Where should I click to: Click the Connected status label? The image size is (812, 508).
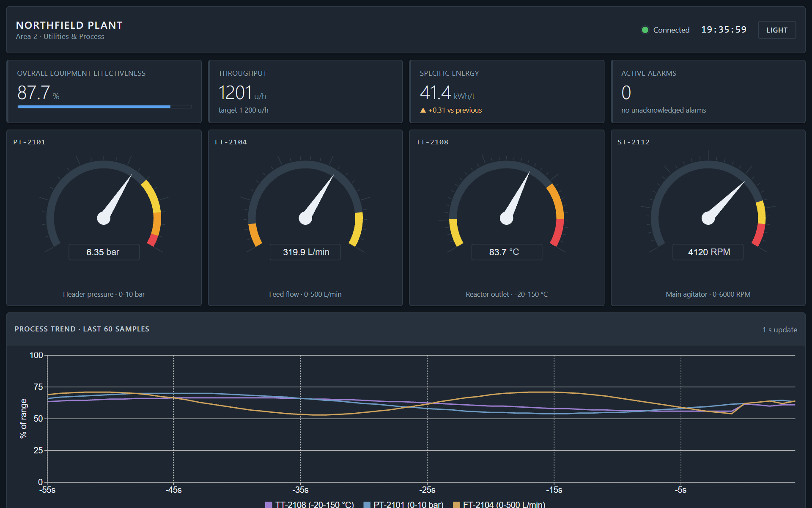point(671,30)
